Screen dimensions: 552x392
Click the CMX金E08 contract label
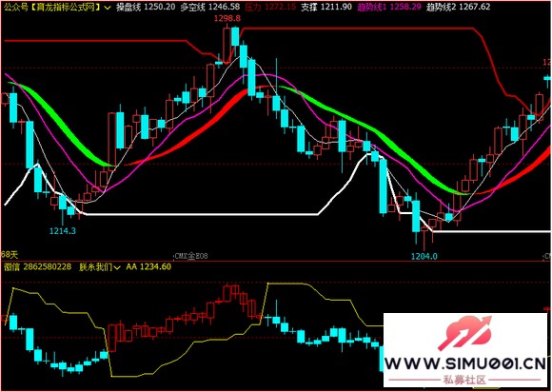(x=190, y=256)
